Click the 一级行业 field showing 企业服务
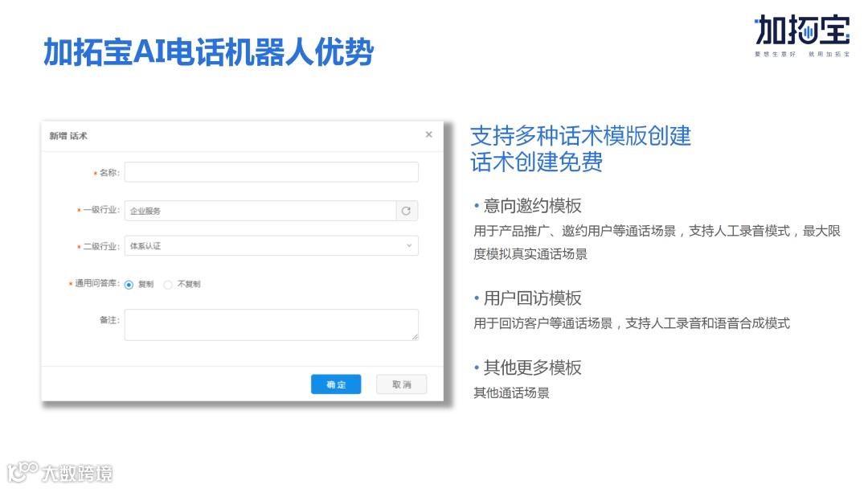Viewport: 868px width, 489px height. pyautogui.click(x=260, y=211)
